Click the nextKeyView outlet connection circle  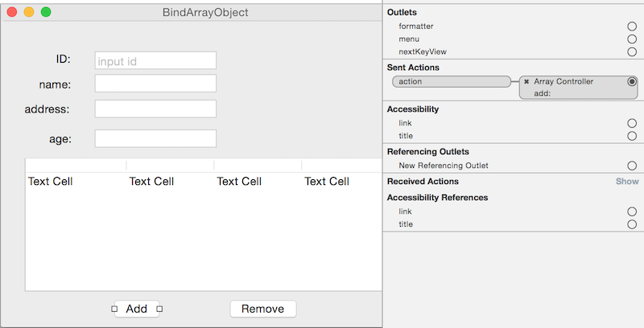(632, 51)
